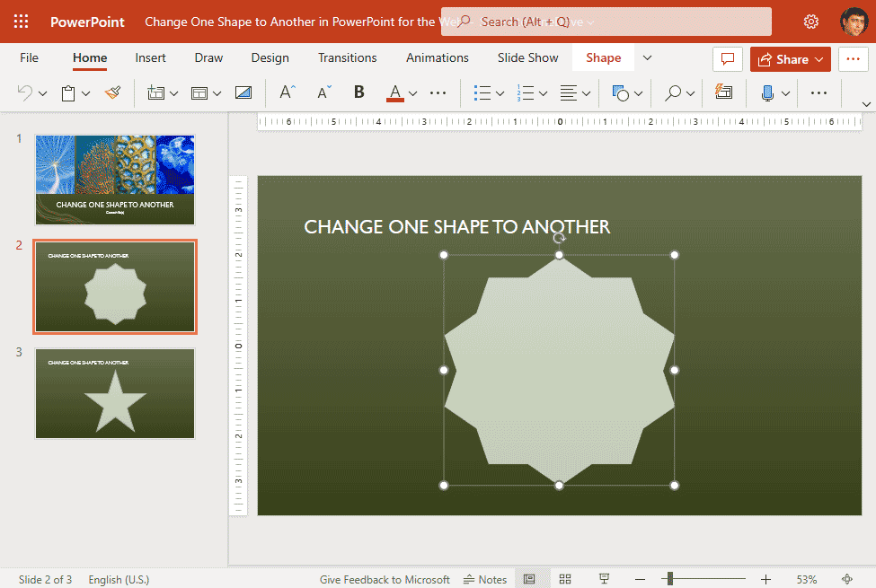876x588 pixels.
Task: Click the Search magnifier icon in ribbon
Action: click(672, 92)
